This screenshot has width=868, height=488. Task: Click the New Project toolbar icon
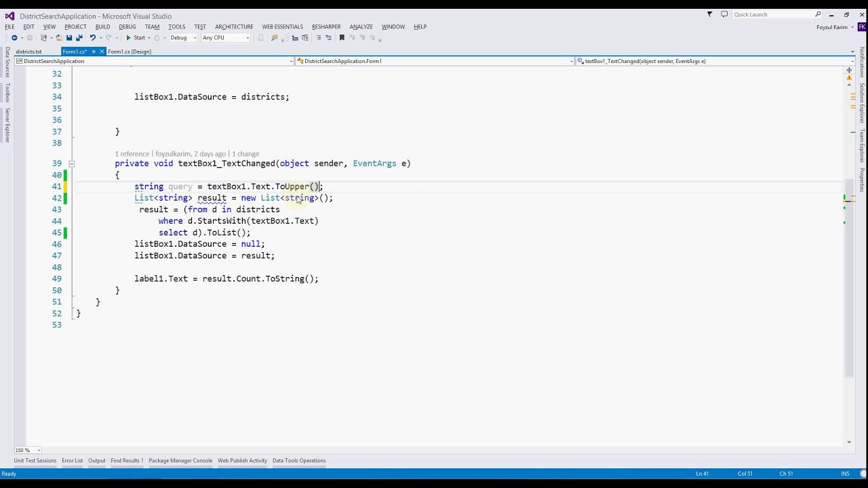(x=44, y=38)
